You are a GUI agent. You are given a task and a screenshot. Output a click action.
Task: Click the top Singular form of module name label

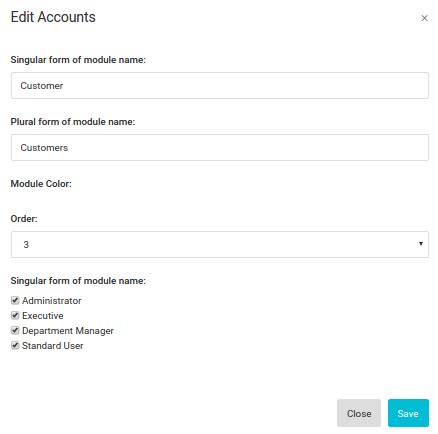click(78, 60)
